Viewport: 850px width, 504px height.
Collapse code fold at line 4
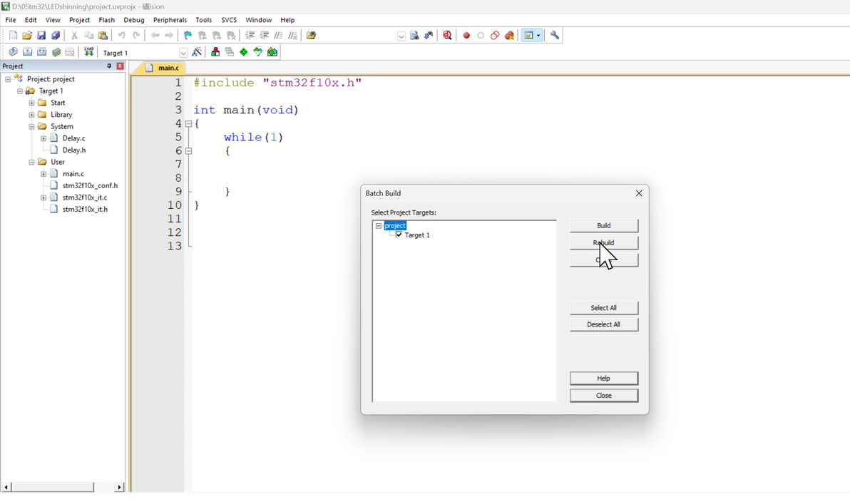pyautogui.click(x=189, y=123)
